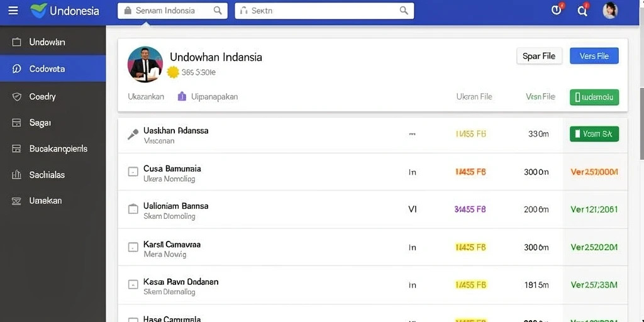Click Sachiialas chart icon
644x322 pixels.
[16, 175]
